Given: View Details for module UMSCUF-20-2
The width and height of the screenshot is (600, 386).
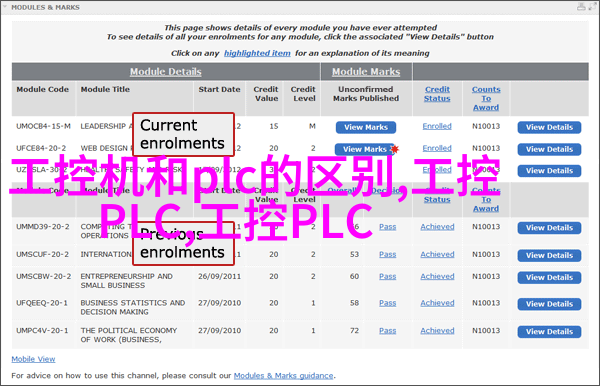Looking at the screenshot, I should tap(549, 256).
